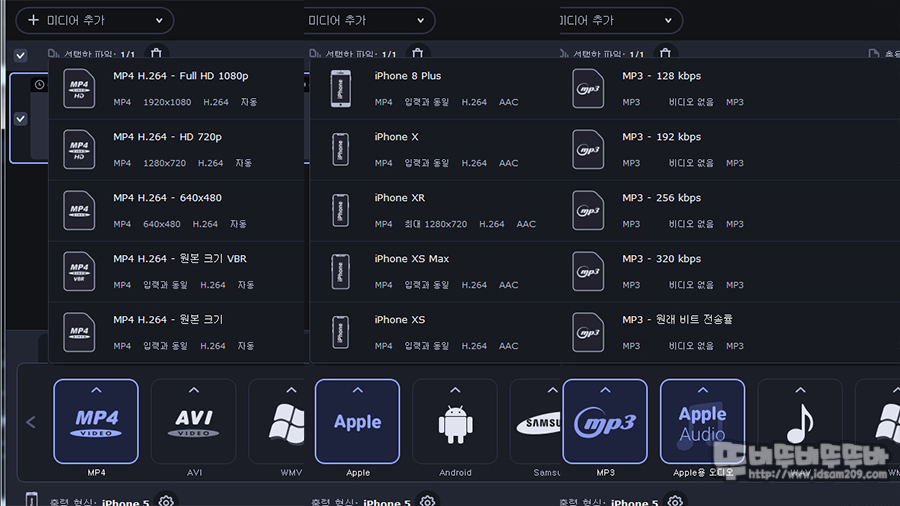900x506 pixels.
Task: Open output settings gear in middle panel
Action: click(x=427, y=501)
